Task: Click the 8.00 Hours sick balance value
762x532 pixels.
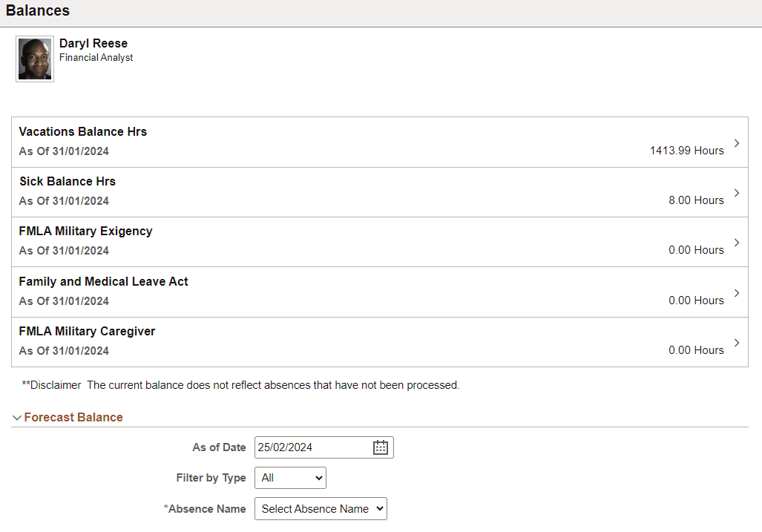Action: pos(696,200)
